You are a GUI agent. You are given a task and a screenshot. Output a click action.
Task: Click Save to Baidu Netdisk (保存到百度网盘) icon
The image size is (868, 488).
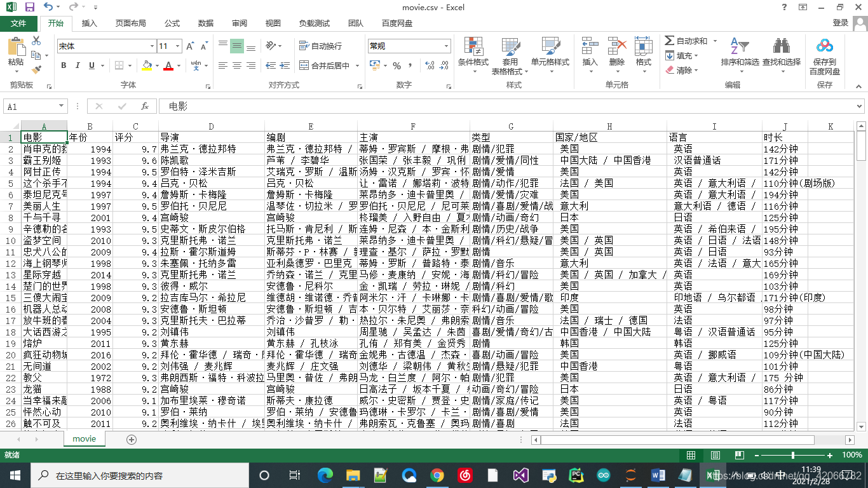(825, 46)
